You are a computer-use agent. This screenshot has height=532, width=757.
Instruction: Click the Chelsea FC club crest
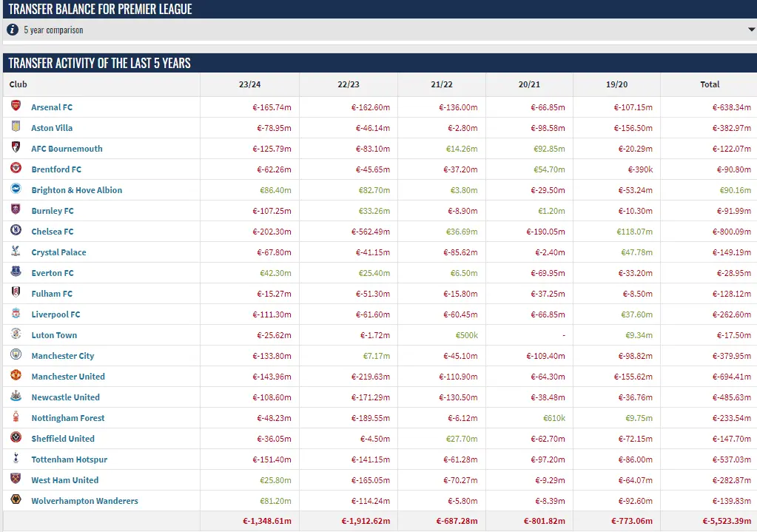pyautogui.click(x=16, y=231)
